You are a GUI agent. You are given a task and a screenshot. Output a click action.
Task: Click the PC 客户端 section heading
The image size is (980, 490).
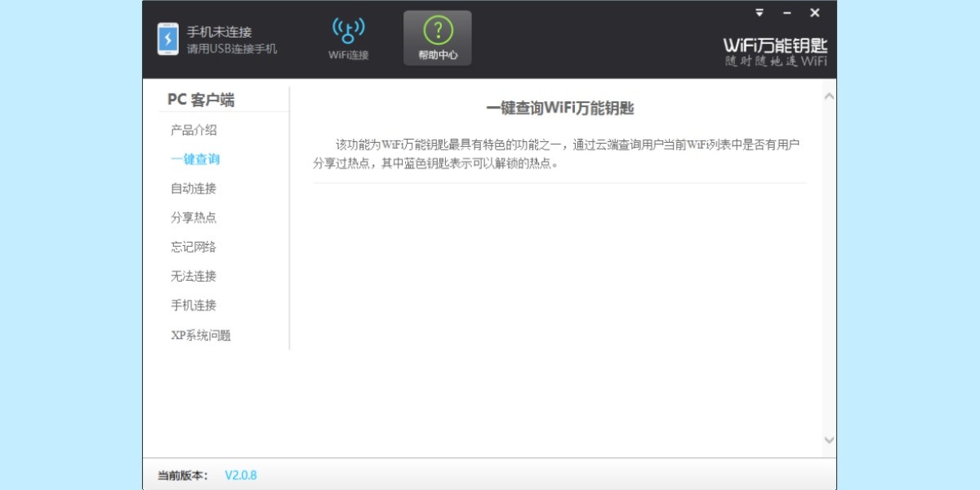pos(201,100)
